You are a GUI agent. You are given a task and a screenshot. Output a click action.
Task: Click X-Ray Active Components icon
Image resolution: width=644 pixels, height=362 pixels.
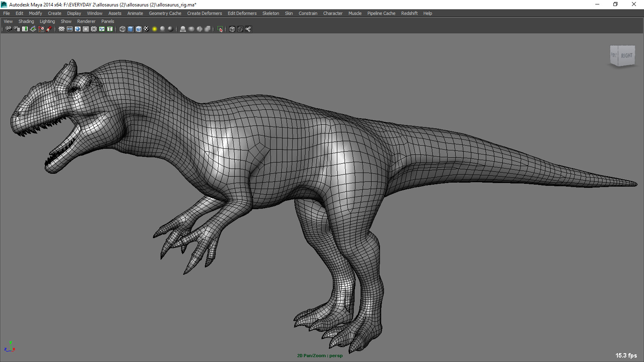240,29
